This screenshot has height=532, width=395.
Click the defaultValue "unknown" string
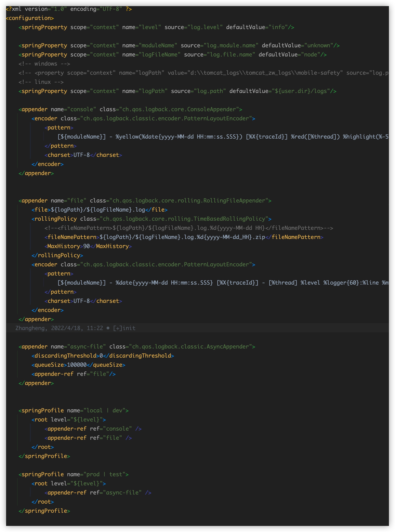coord(319,45)
